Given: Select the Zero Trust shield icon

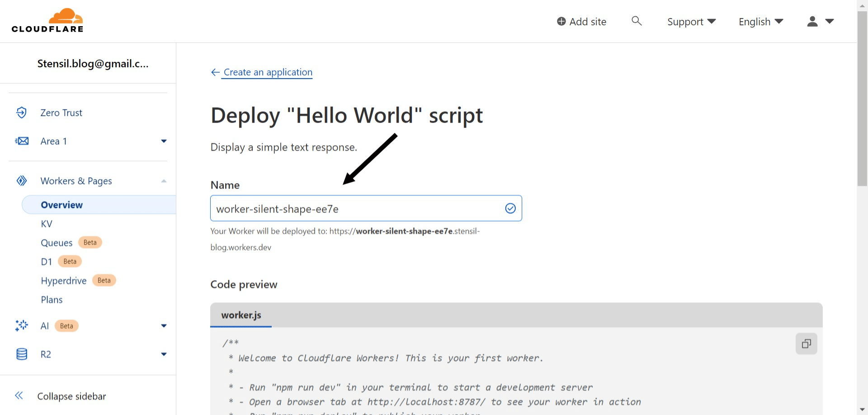Looking at the screenshot, I should (x=22, y=112).
